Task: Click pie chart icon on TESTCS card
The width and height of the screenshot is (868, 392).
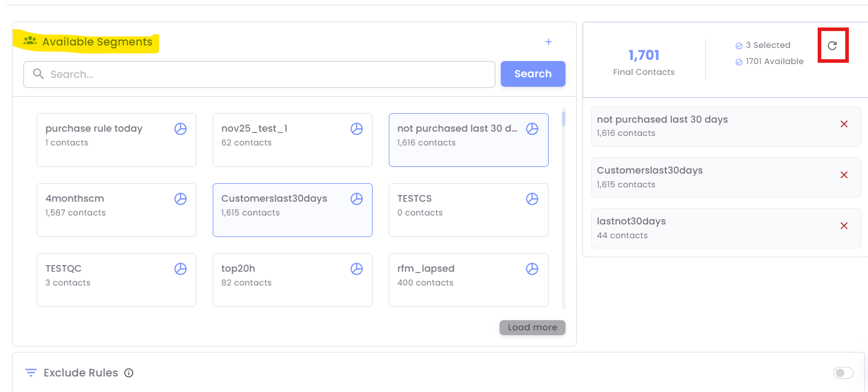Action: point(532,199)
